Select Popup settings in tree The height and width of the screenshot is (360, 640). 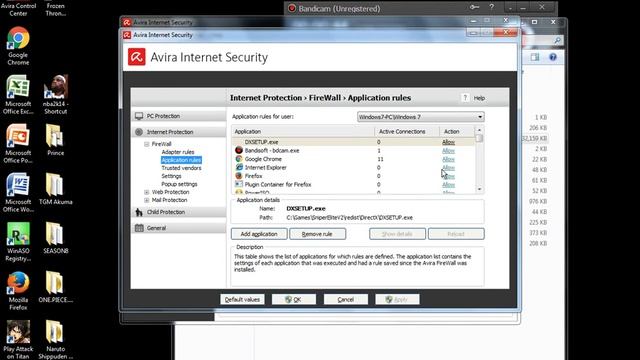pos(179,184)
